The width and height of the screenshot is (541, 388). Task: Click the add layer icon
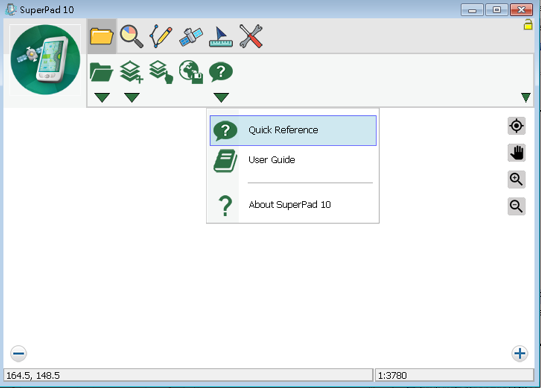131,72
